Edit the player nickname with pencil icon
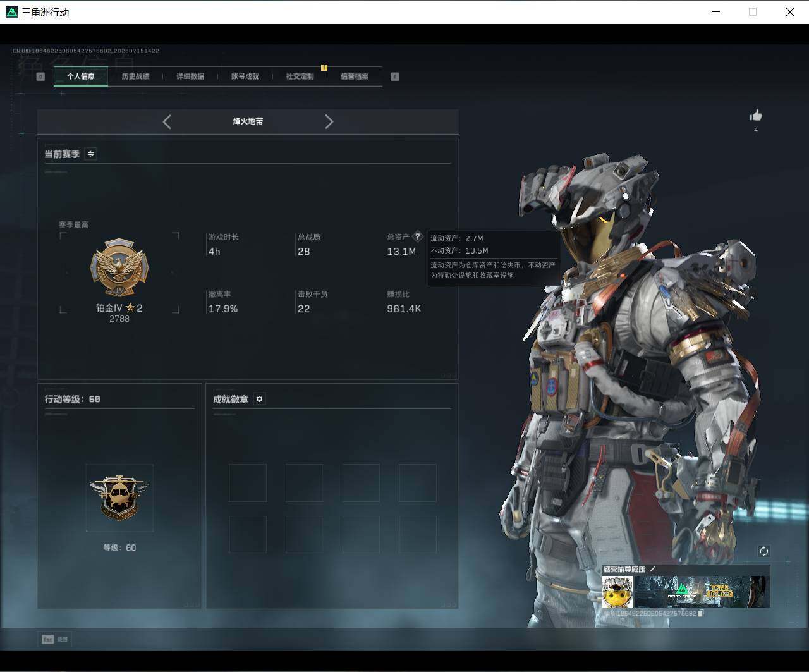The width and height of the screenshot is (809, 672). [x=653, y=570]
